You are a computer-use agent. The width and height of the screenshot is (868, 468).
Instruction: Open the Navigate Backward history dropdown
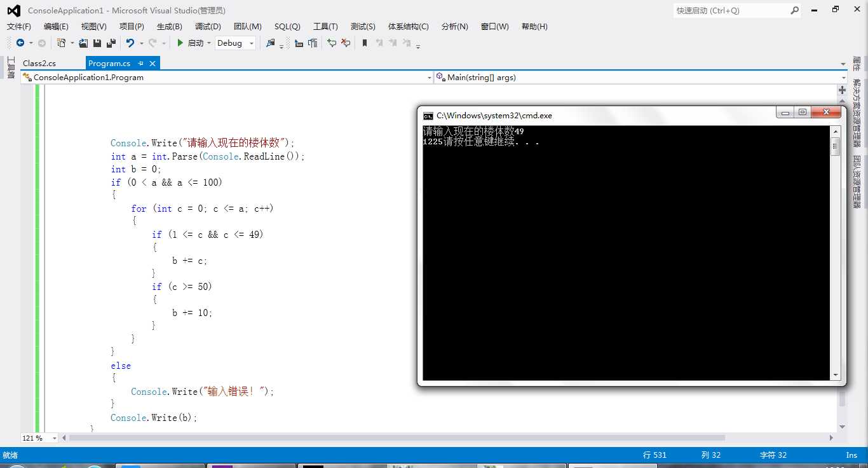pos(31,43)
